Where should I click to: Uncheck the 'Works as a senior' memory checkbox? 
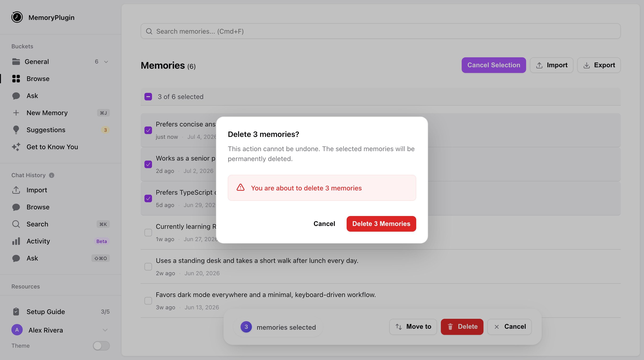(148, 164)
